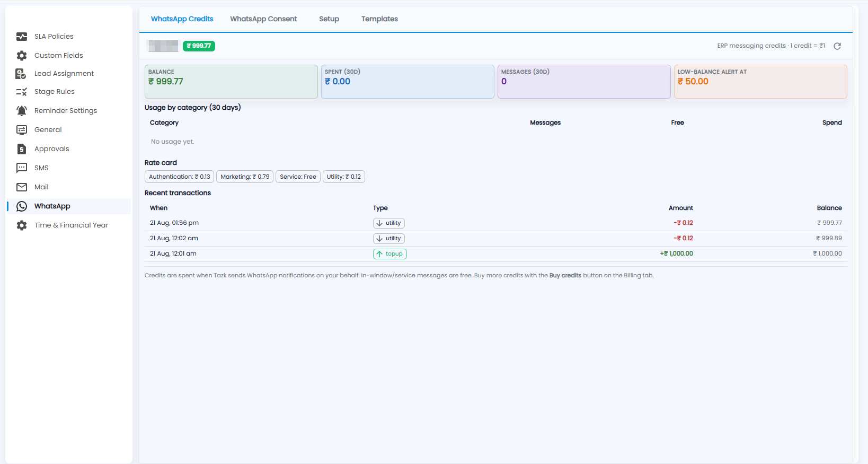Click the Stage Rules icon
The height and width of the screenshot is (464, 868).
tap(22, 92)
